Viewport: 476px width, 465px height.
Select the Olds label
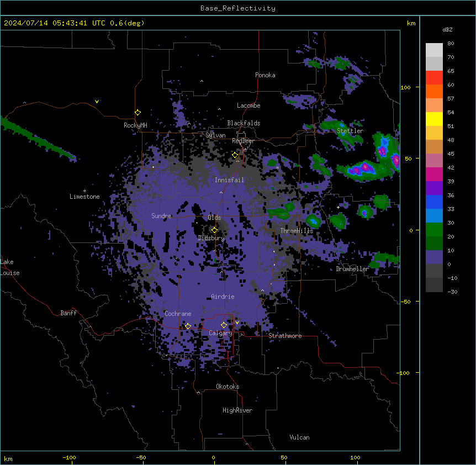(x=214, y=218)
